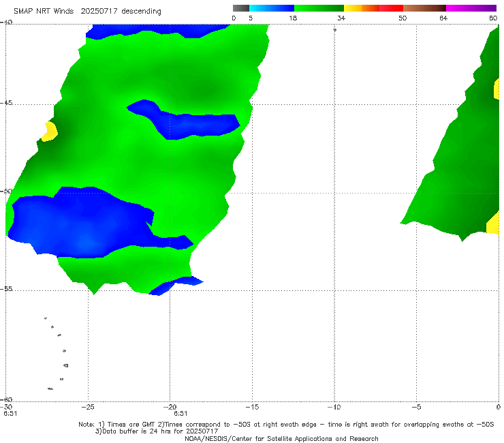Click the blue 5-18 segment of the color bar
The height and width of the screenshot is (443, 504).
click(x=272, y=8)
